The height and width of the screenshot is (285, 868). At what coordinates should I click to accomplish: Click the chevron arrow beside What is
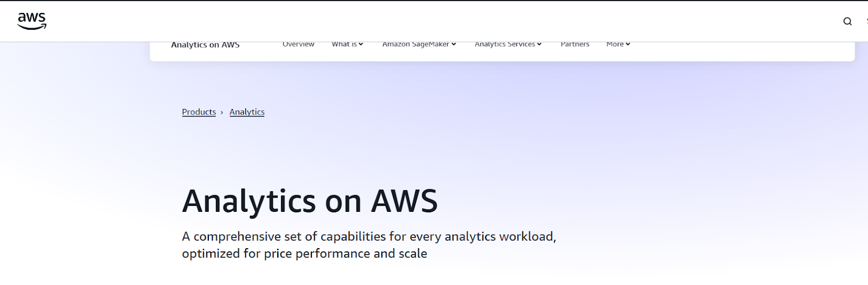click(x=361, y=44)
